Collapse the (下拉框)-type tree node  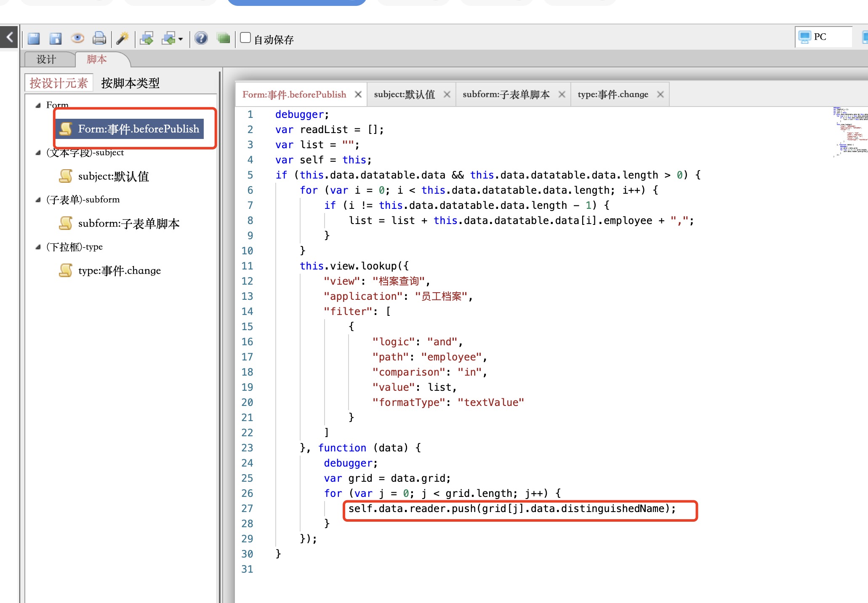38,247
